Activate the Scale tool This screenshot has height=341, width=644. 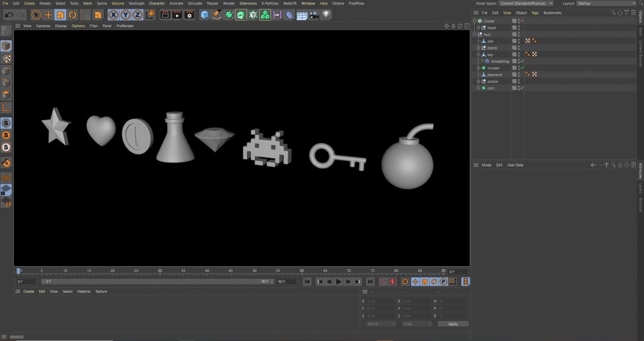click(x=60, y=15)
